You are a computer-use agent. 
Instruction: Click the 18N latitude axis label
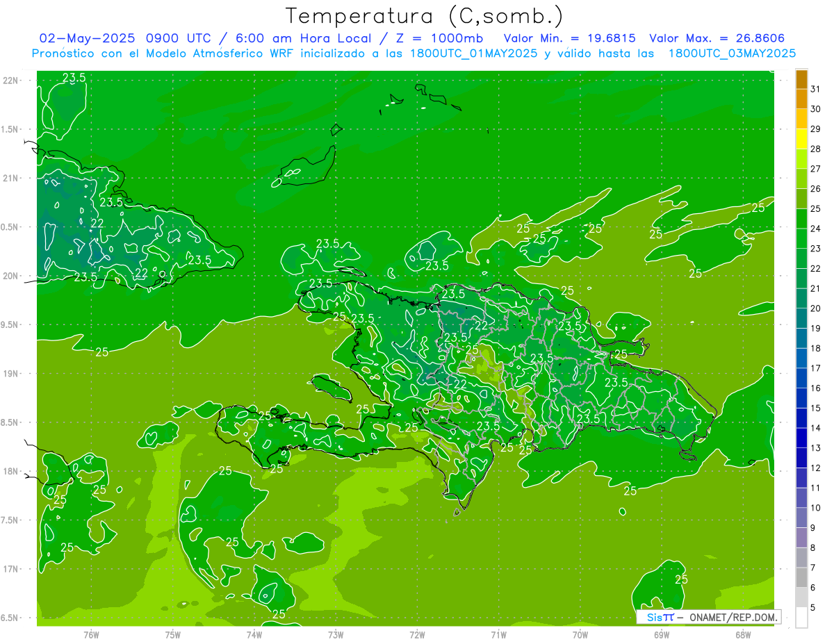tap(12, 471)
